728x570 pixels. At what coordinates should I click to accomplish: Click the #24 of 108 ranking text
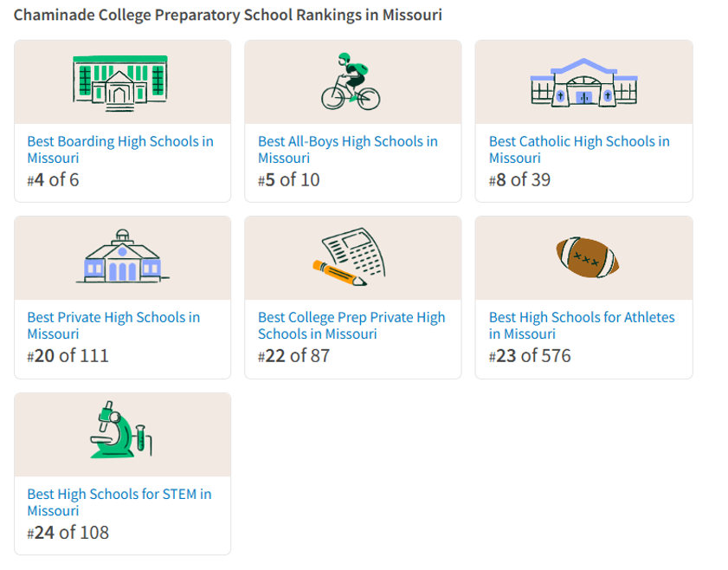pos(68,532)
